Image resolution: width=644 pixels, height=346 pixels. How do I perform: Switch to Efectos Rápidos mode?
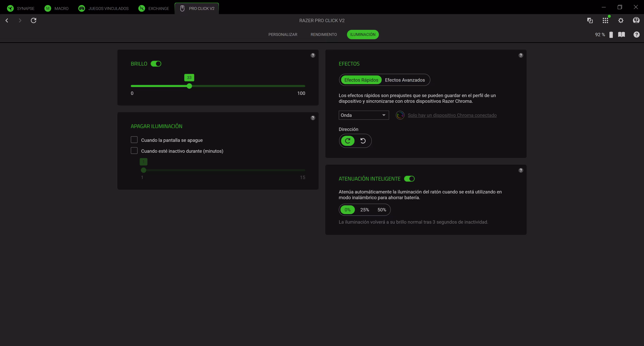click(361, 80)
